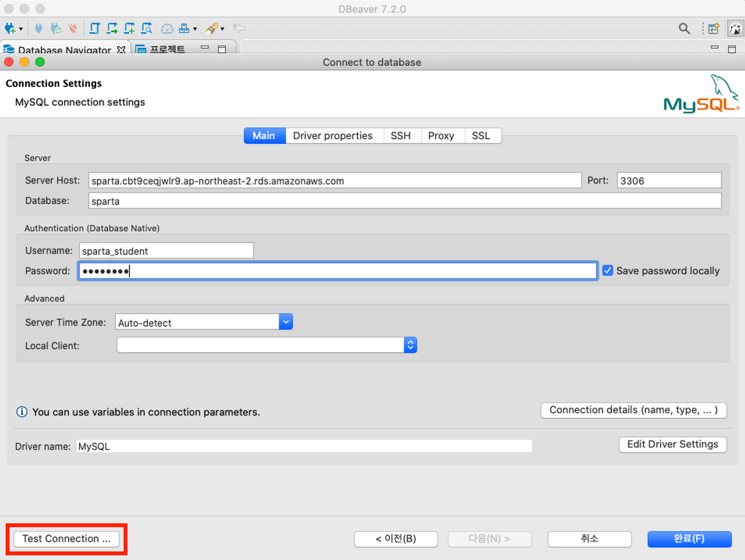Click the yellow minimize button of Connect dialog

(24, 62)
